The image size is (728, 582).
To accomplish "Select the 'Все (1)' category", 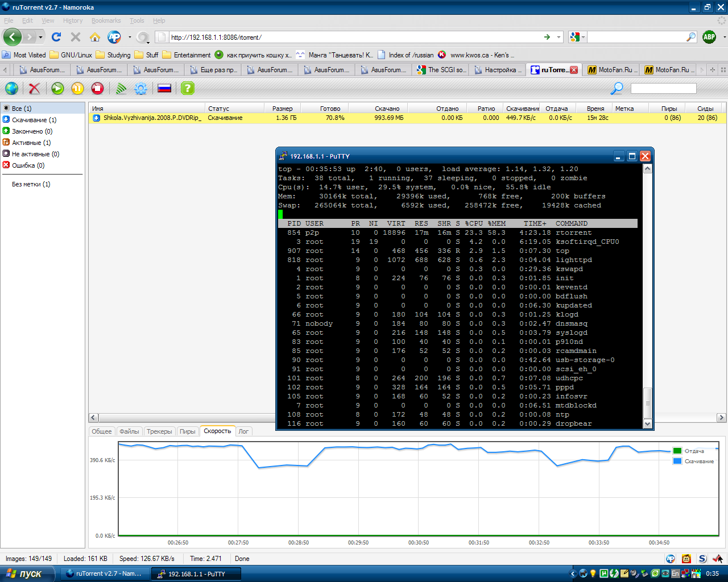I will point(43,108).
